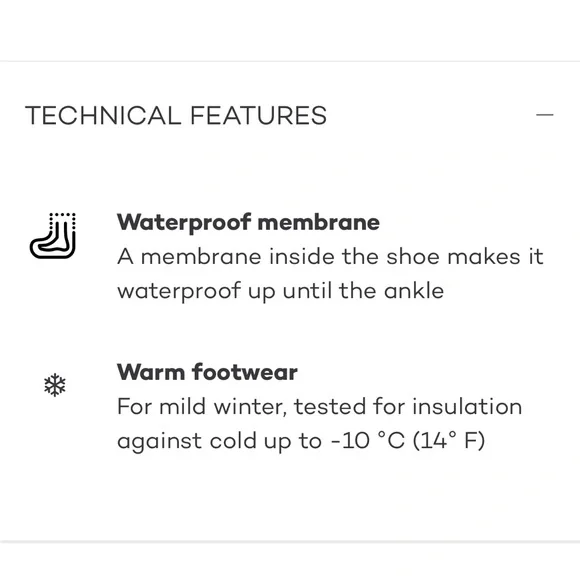Image resolution: width=580 pixels, height=580 pixels.
Task: Click the word 'FEATURES' in the section header
Action: 259,115
